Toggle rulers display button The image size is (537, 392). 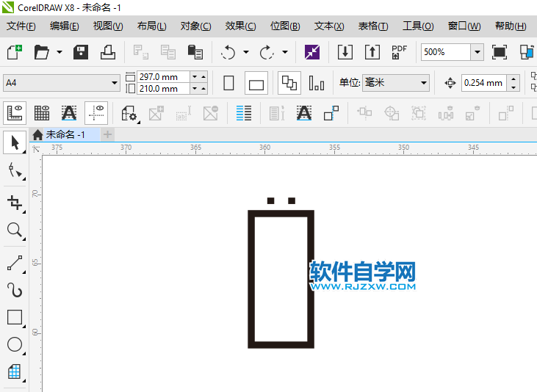[x=15, y=113]
